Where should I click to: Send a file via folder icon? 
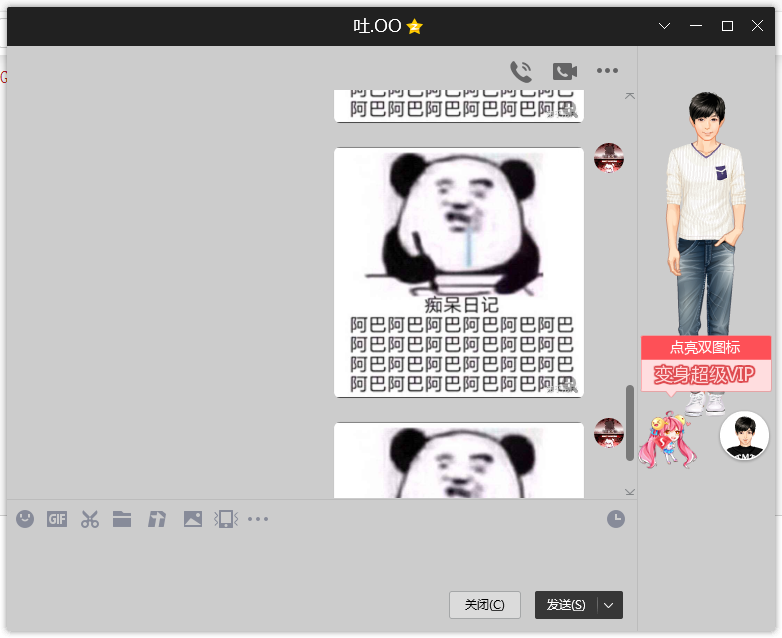point(122,519)
